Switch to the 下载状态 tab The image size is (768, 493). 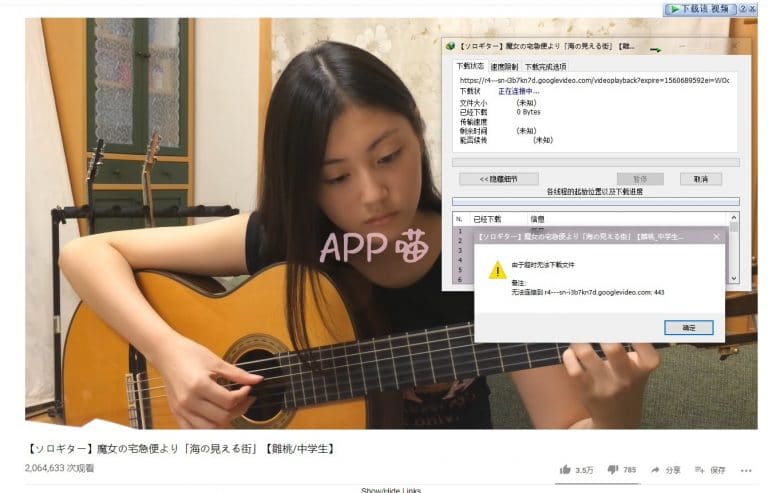click(469, 66)
